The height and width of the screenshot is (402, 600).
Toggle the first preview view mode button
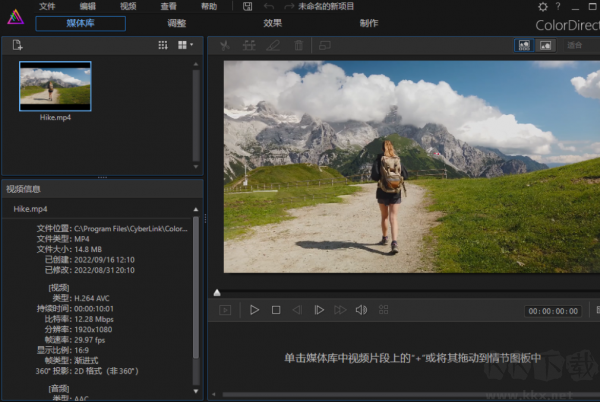pyautogui.click(x=524, y=45)
